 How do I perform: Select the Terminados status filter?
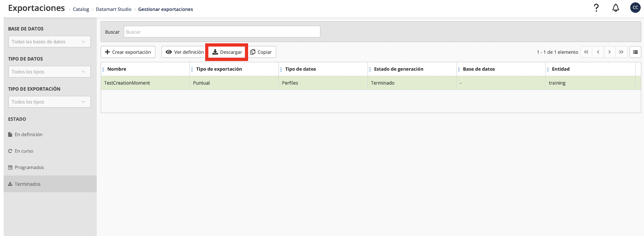click(27, 184)
